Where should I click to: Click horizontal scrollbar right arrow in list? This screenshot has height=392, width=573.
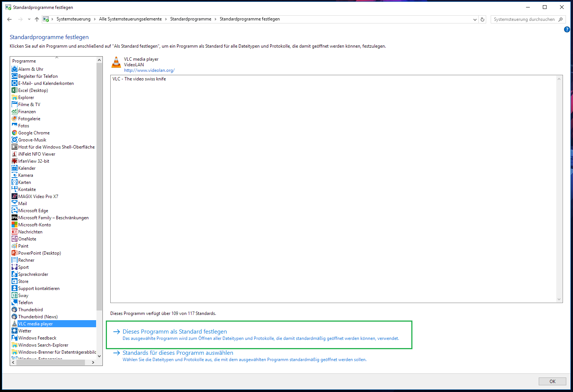pos(93,362)
